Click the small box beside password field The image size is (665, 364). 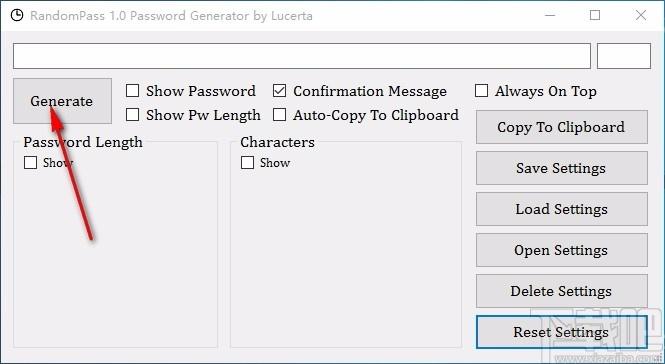coord(624,56)
